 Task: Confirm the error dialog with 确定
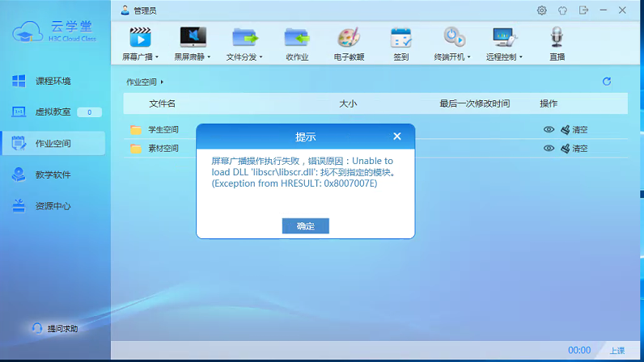(x=306, y=225)
